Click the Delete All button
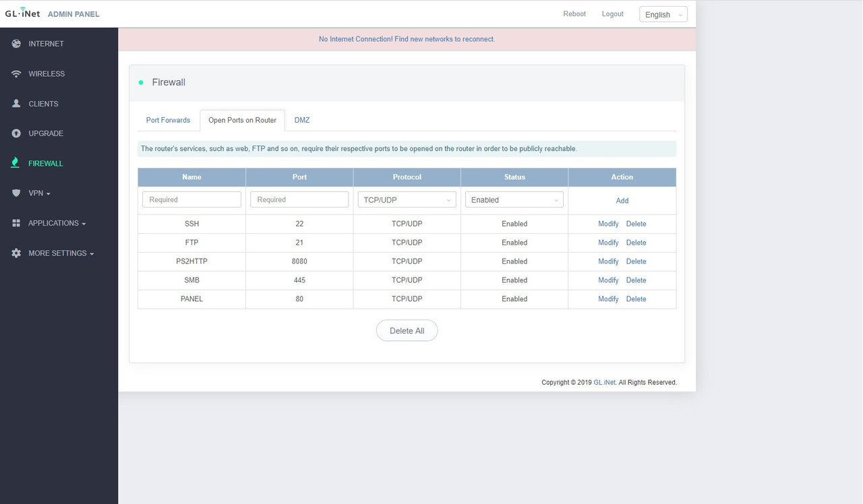863x504 pixels. [407, 331]
